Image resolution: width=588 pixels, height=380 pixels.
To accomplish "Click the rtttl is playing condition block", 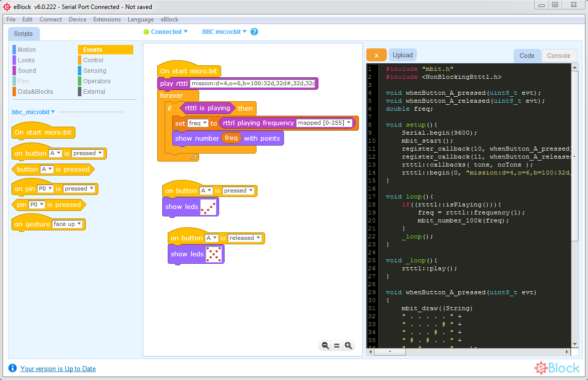I will [207, 108].
